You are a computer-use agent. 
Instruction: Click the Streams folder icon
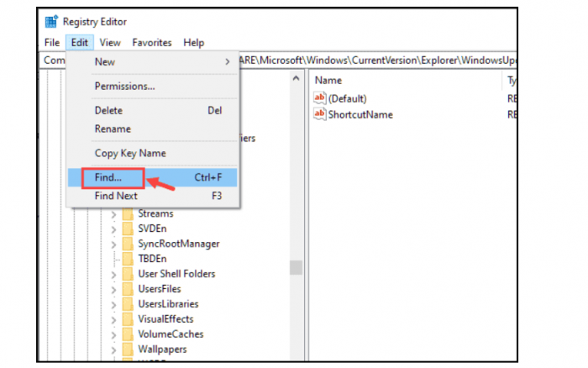pos(128,213)
